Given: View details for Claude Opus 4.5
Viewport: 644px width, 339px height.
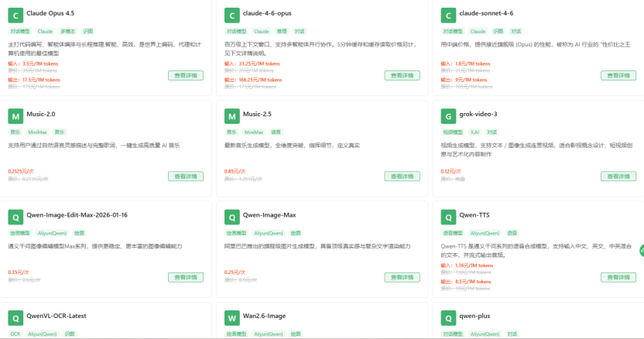Looking at the screenshot, I should pyautogui.click(x=186, y=75).
